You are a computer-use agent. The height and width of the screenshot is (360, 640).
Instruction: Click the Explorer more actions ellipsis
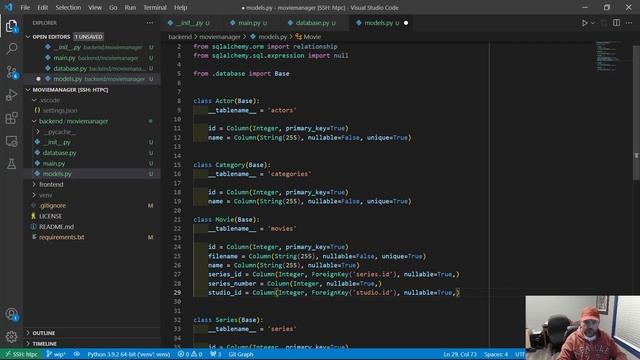[150, 23]
